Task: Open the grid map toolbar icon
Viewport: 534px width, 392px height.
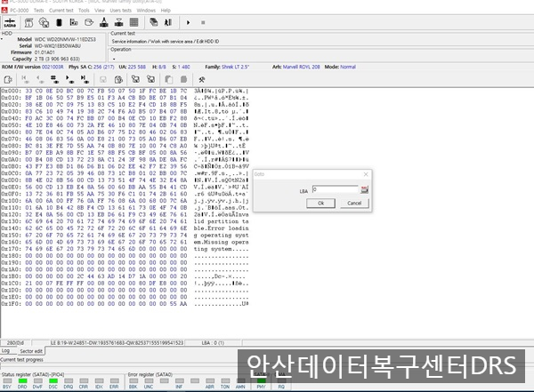Action: [133, 22]
